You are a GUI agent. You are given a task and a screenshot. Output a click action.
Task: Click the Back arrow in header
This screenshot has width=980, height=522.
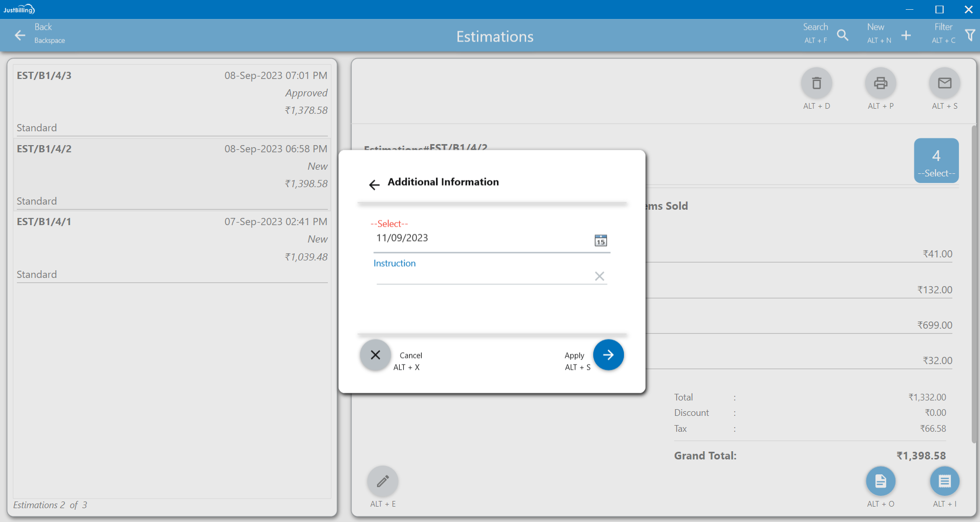click(x=20, y=35)
